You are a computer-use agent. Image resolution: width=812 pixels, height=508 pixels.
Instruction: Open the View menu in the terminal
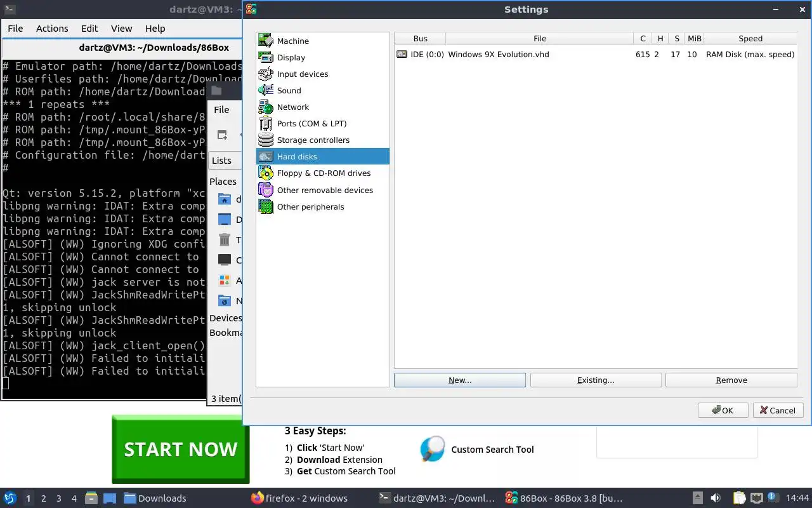(x=121, y=28)
